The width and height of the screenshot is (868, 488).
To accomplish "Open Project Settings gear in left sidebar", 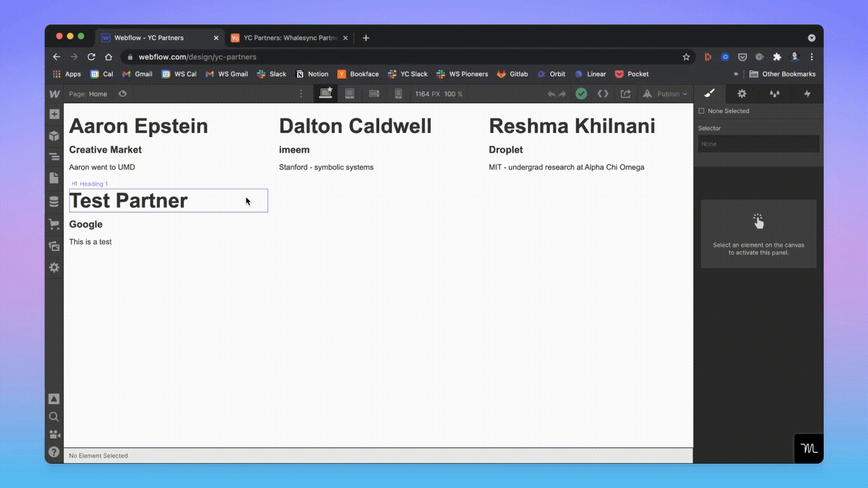I will click(54, 267).
